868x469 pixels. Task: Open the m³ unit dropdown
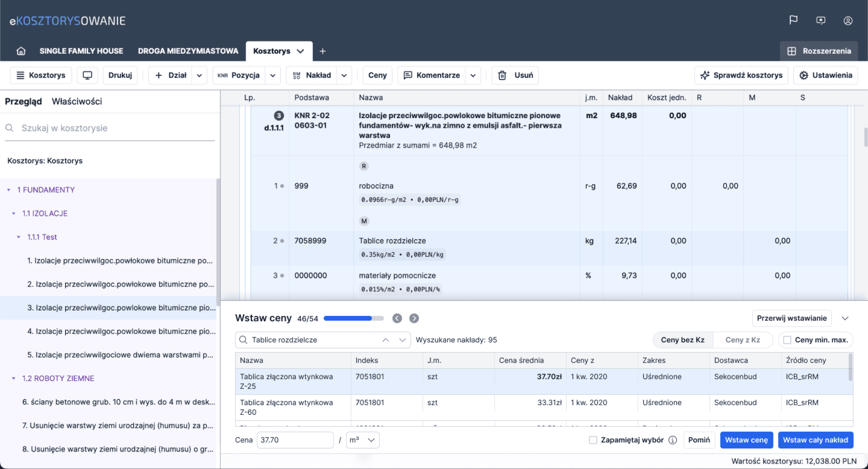pyautogui.click(x=362, y=440)
